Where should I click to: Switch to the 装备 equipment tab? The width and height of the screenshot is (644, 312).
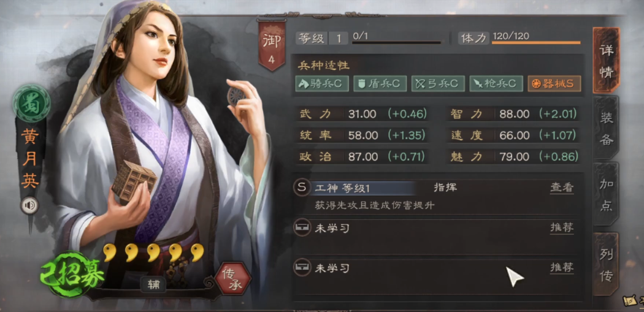606,129
